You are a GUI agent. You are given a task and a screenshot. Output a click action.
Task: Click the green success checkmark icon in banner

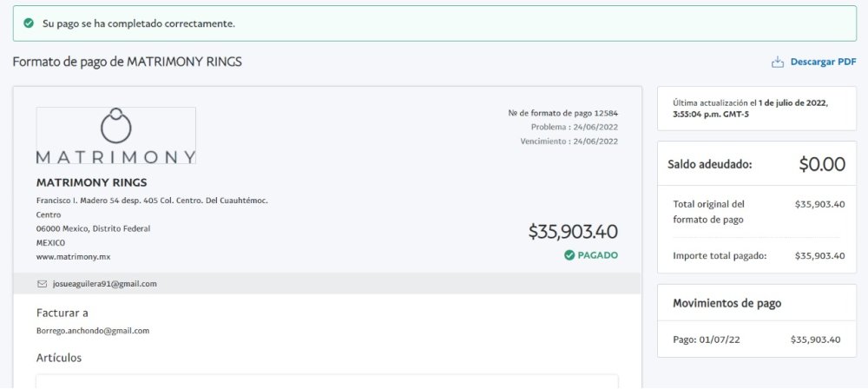pyautogui.click(x=29, y=23)
